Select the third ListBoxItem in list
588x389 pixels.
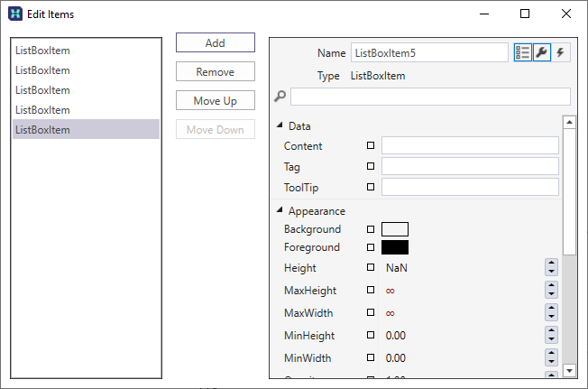point(86,90)
